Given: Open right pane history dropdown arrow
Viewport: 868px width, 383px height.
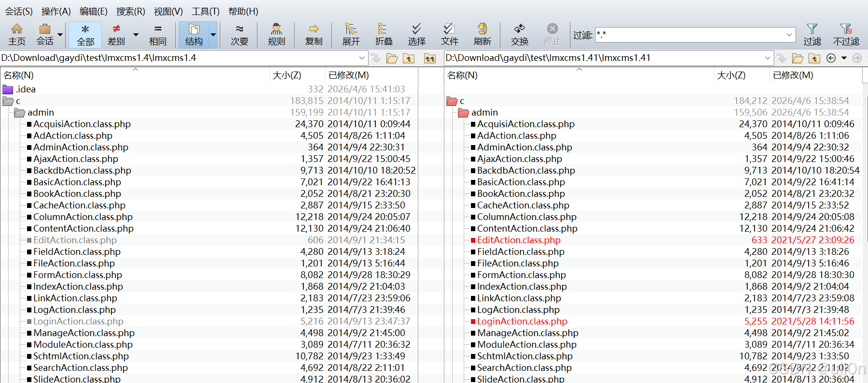Looking at the screenshot, I should click(x=844, y=58).
